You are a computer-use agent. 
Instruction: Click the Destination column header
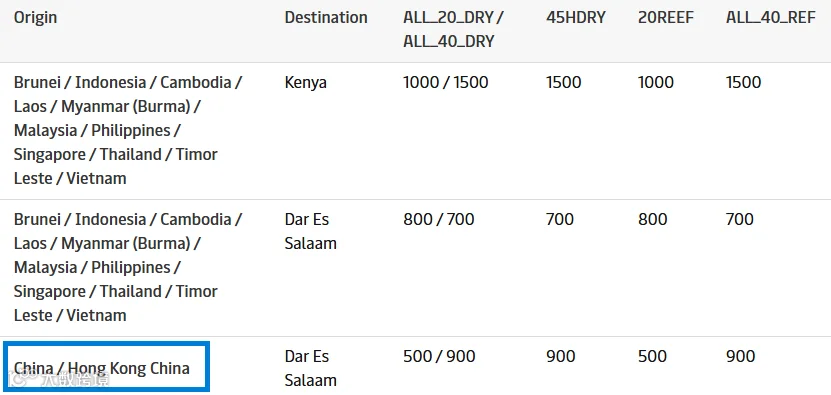326,17
